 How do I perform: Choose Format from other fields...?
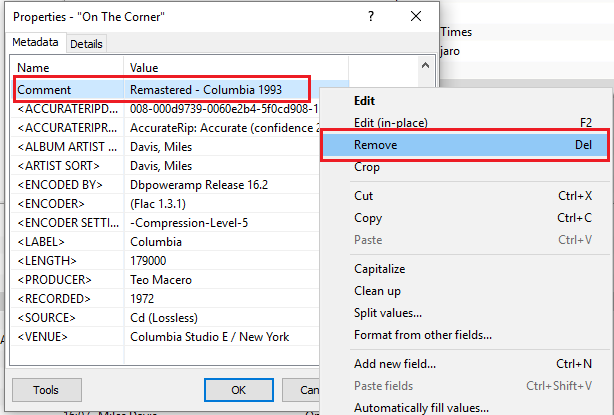click(x=423, y=335)
